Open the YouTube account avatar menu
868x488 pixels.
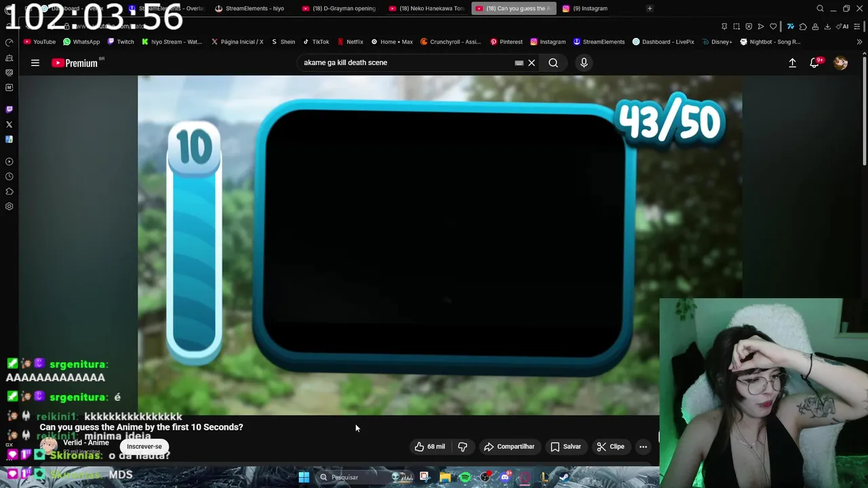pos(841,63)
